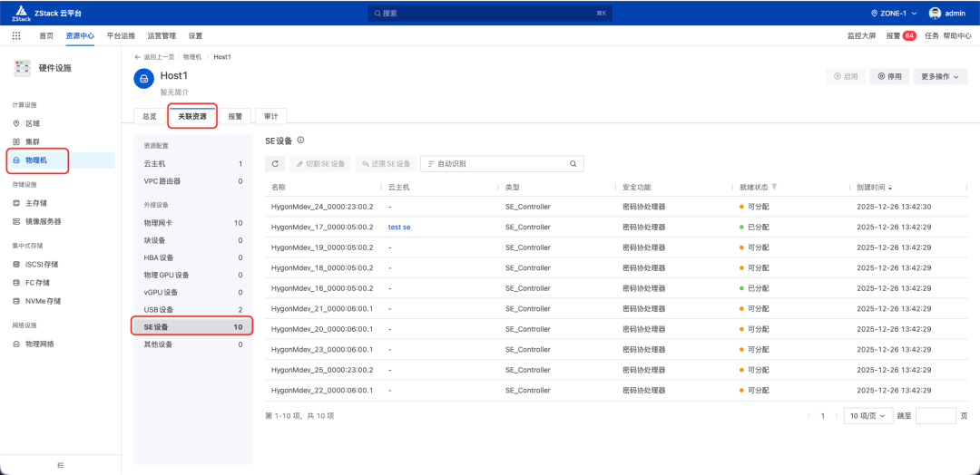The width and height of the screenshot is (980, 475).
Task: Switch to the 关联资源 tab
Action: (x=192, y=116)
